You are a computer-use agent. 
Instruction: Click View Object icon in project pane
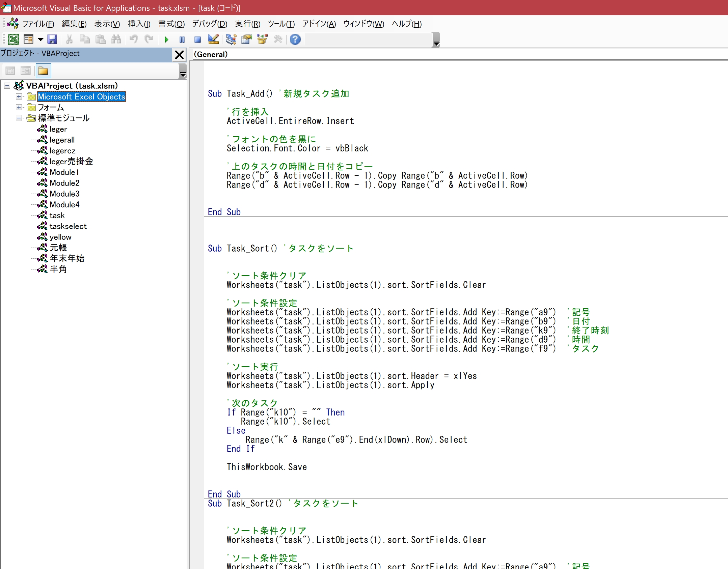(x=26, y=71)
